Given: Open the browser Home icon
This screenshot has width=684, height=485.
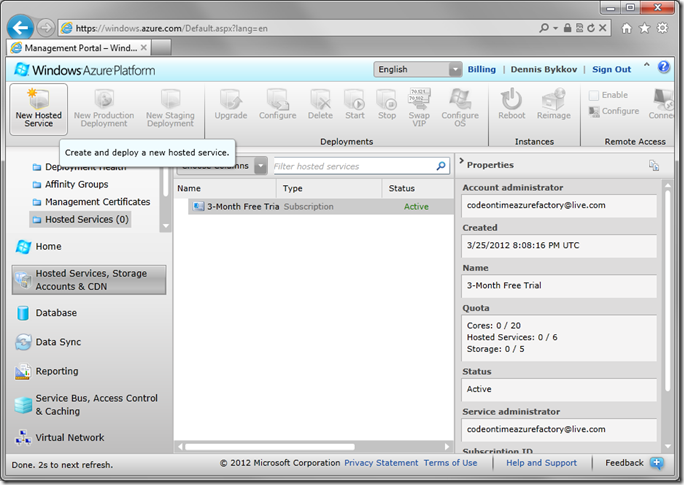Looking at the screenshot, I should 626,28.
